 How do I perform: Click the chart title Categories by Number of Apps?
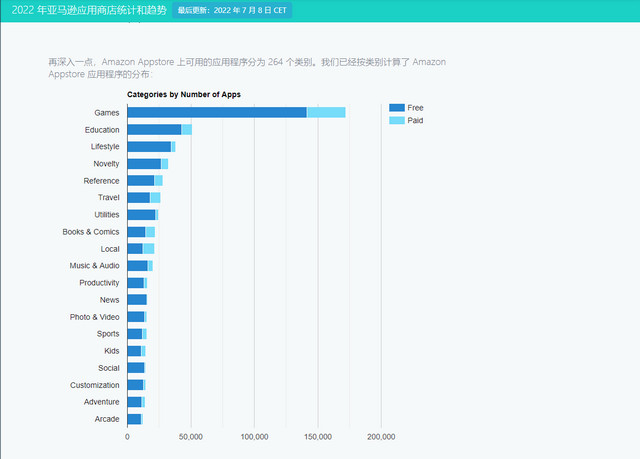184,95
